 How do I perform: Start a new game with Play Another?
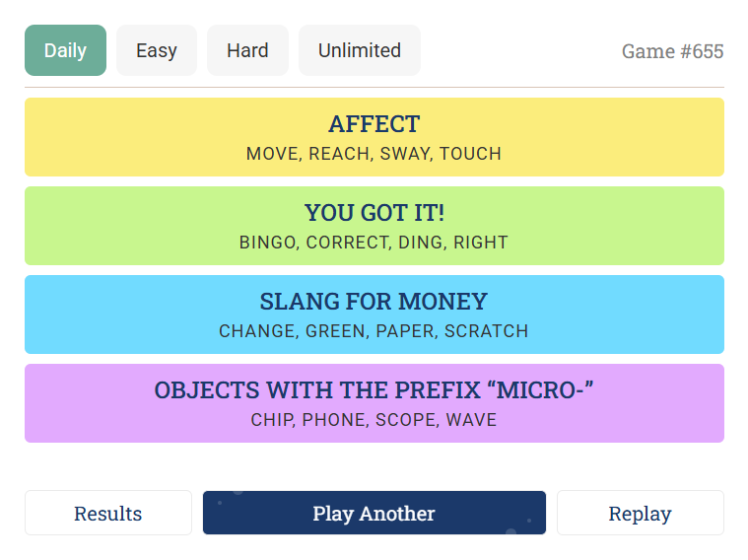point(374,514)
